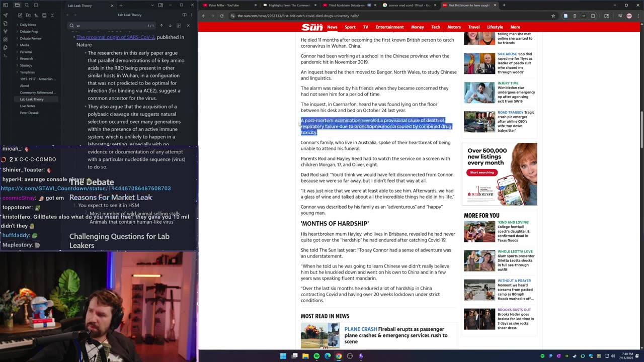
Task: Open the Live Notes file
Action: (x=27, y=106)
